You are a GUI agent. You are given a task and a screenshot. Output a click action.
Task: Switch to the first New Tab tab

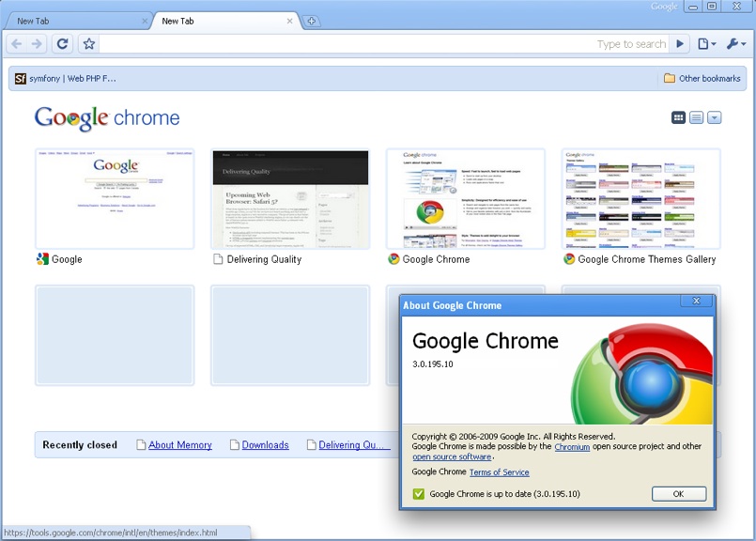[x=75, y=21]
